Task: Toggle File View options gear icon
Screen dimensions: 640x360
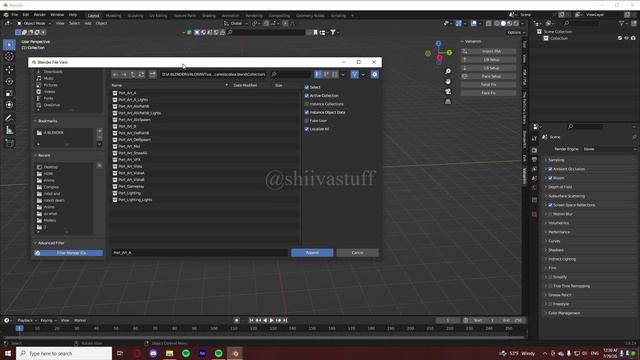Action: 374,74
